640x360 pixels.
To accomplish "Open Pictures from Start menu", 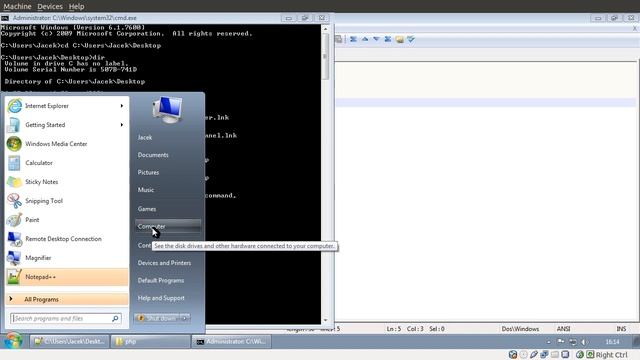I will coord(148,173).
